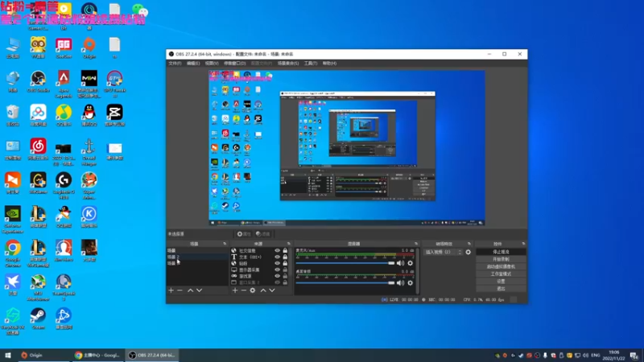644x362 pixels.
Task: Enable 工作室模式 in Controls panel
Action: (501, 274)
